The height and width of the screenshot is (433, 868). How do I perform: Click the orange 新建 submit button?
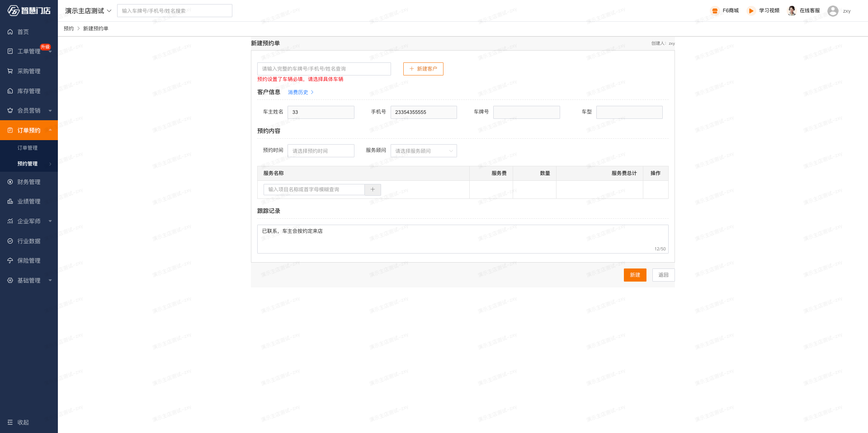point(635,275)
